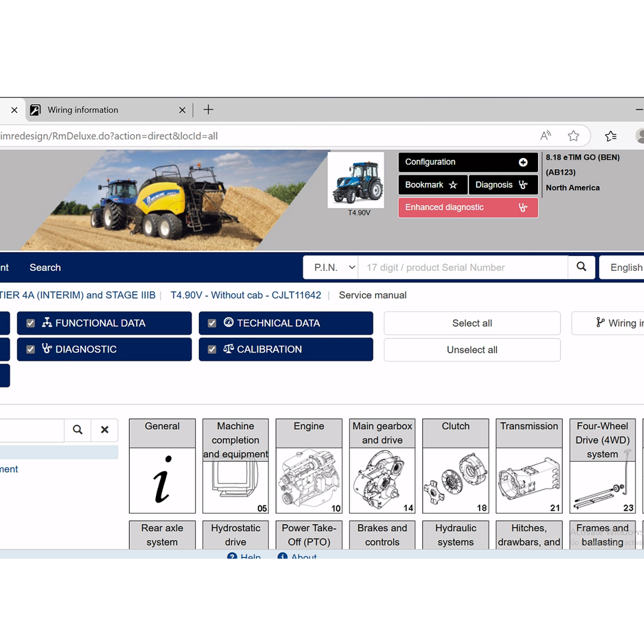Toggle the DIAGNOSTIC checkbox
The height and width of the screenshot is (644, 644).
31,349
